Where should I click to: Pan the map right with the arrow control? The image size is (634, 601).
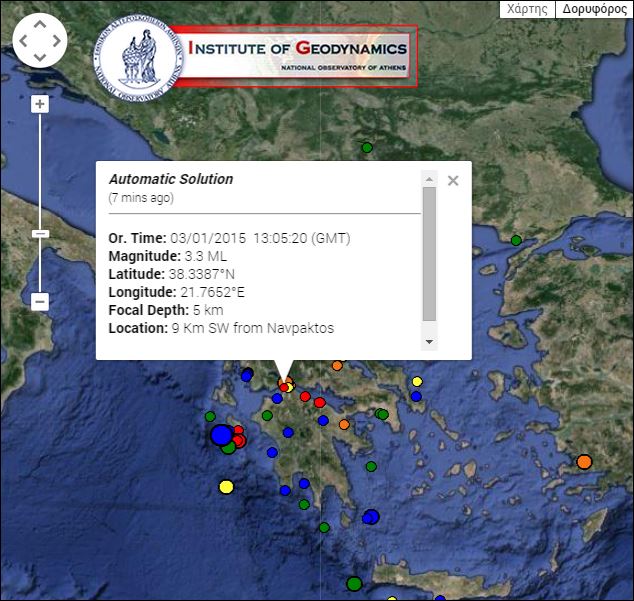(x=56, y=41)
